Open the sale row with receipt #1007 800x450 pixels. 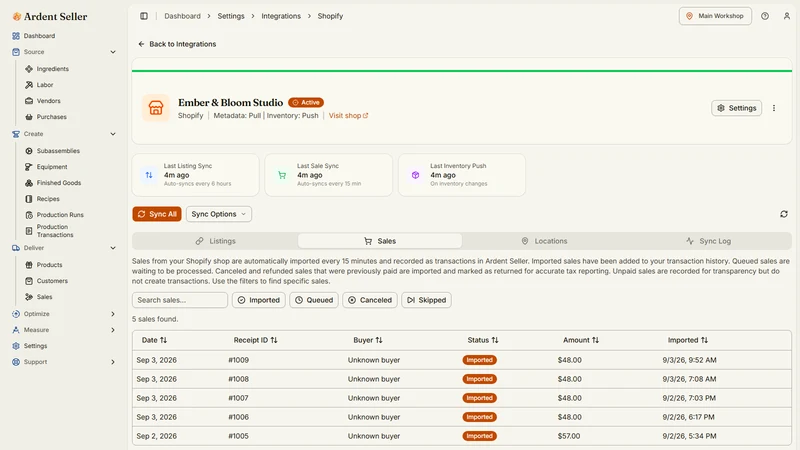[x=462, y=398]
